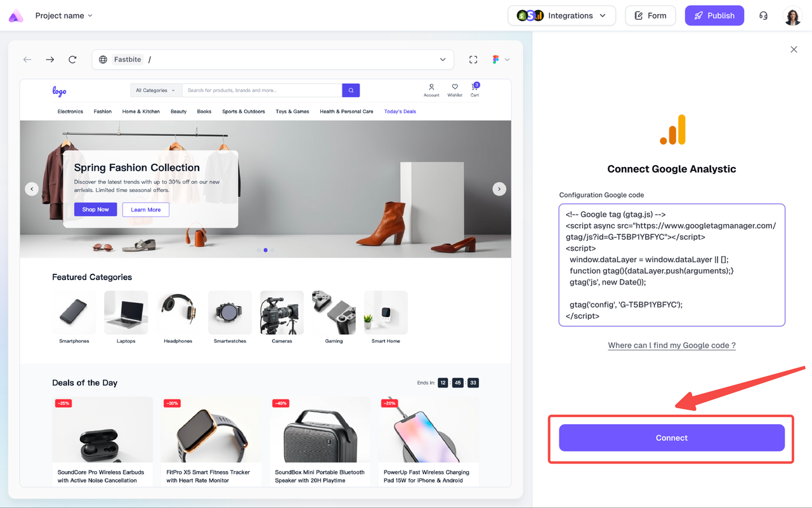
Task: Open the Smart Home category thumbnail
Action: coord(386,312)
